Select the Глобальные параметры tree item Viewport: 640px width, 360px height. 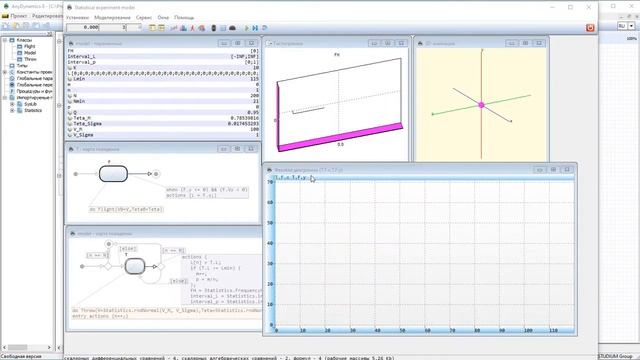pyautogui.click(x=34, y=78)
